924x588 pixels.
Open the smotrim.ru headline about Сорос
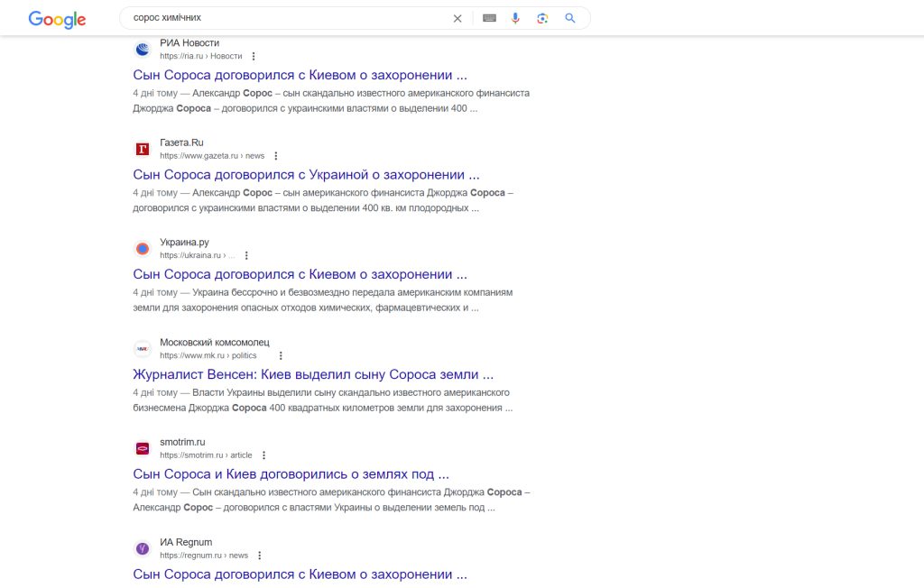click(291, 474)
